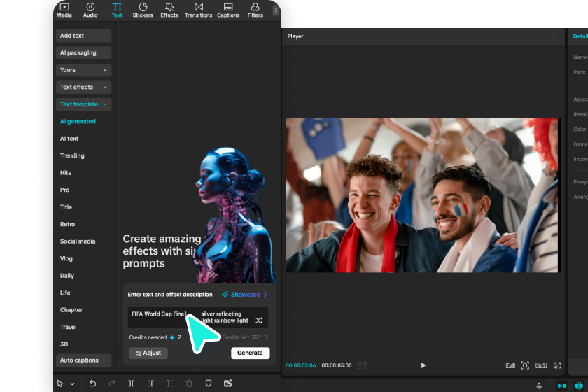The image size is (588, 392).
Task: Open the Filters tab
Action: [255, 10]
